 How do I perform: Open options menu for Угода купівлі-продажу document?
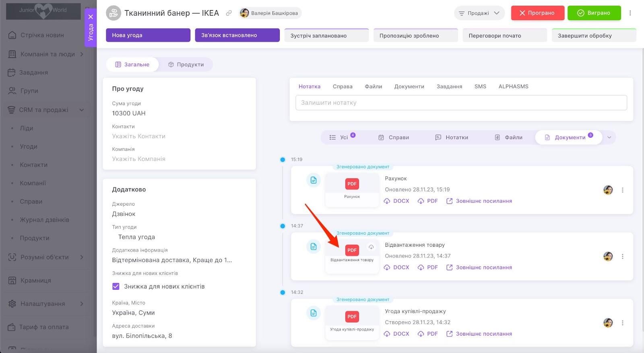click(622, 323)
